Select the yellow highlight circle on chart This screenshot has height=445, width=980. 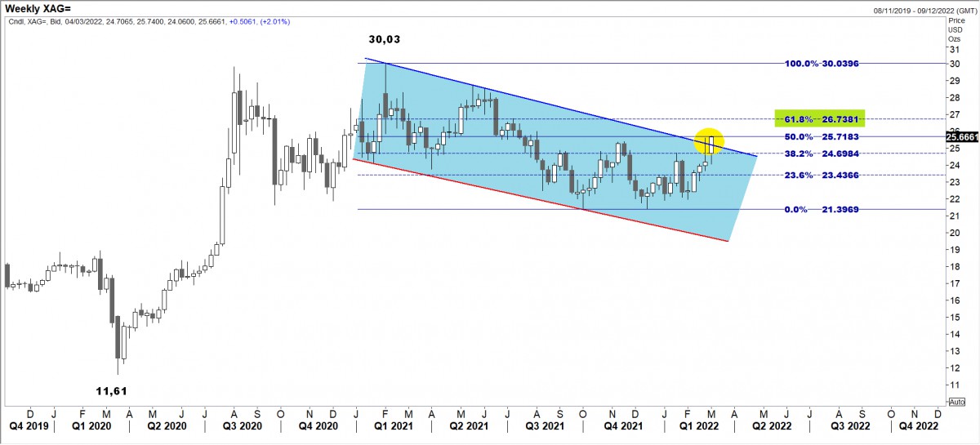pyautogui.click(x=708, y=141)
